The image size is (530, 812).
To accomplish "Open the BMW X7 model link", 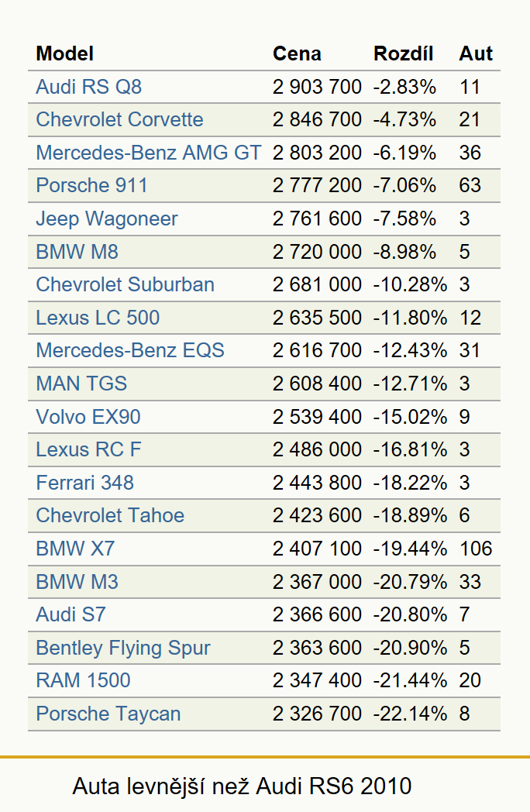I will pos(75,549).
